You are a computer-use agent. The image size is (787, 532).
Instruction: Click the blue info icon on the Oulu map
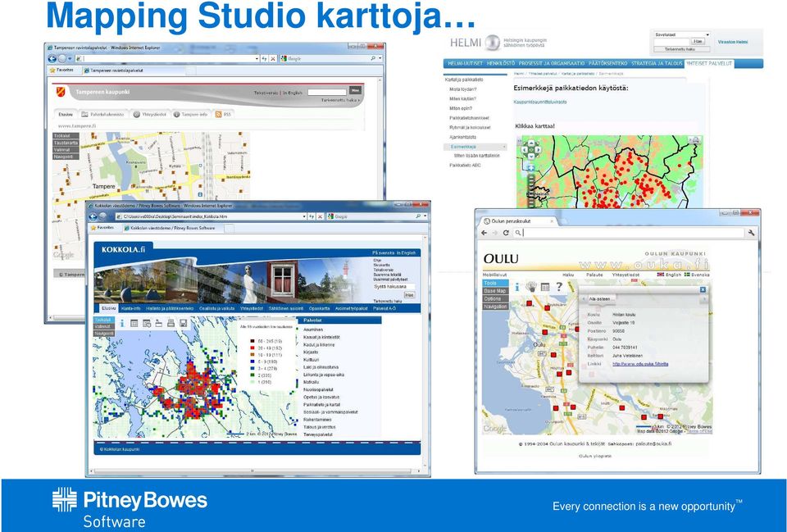(x=517, y=287)
